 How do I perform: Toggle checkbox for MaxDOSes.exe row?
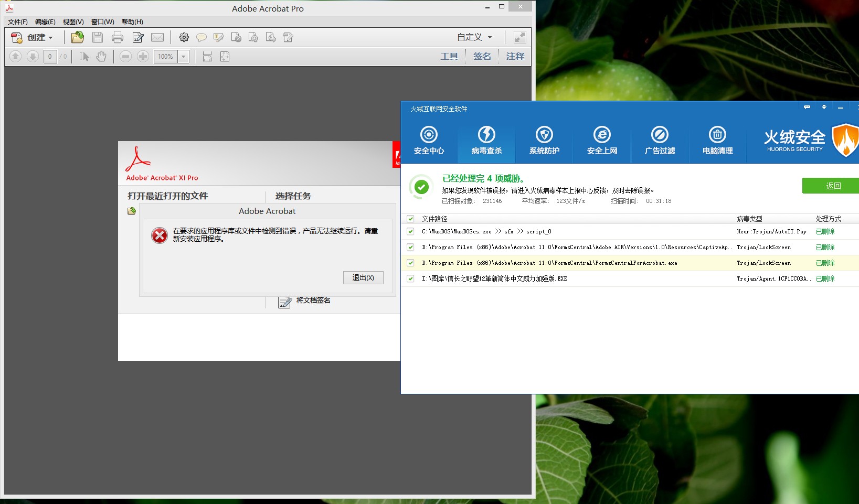410,231
